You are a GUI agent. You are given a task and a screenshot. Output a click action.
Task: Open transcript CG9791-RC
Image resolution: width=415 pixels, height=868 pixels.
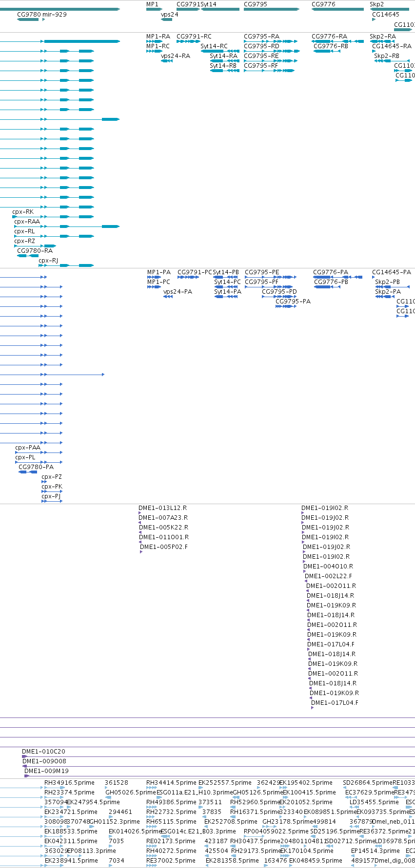coord(194,37)
